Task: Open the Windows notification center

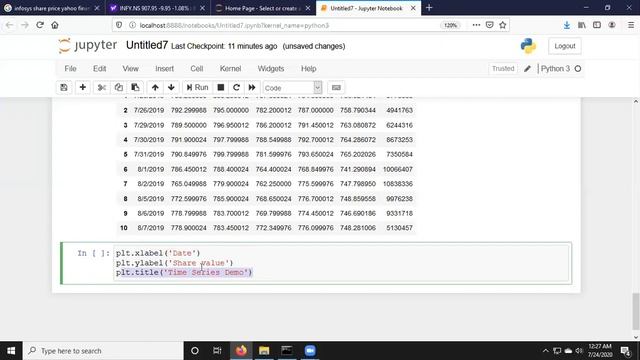Action: pyautogui.click(x=625, y=351)
